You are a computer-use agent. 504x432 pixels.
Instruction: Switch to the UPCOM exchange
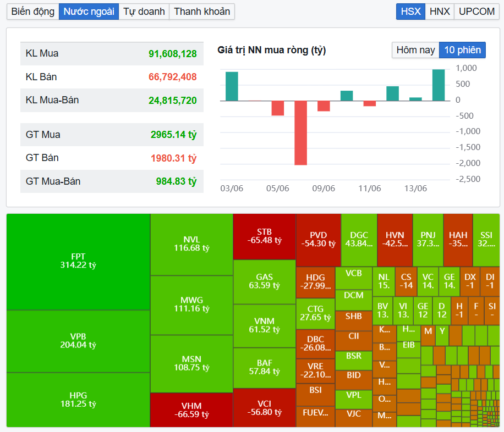pos(476,12)
